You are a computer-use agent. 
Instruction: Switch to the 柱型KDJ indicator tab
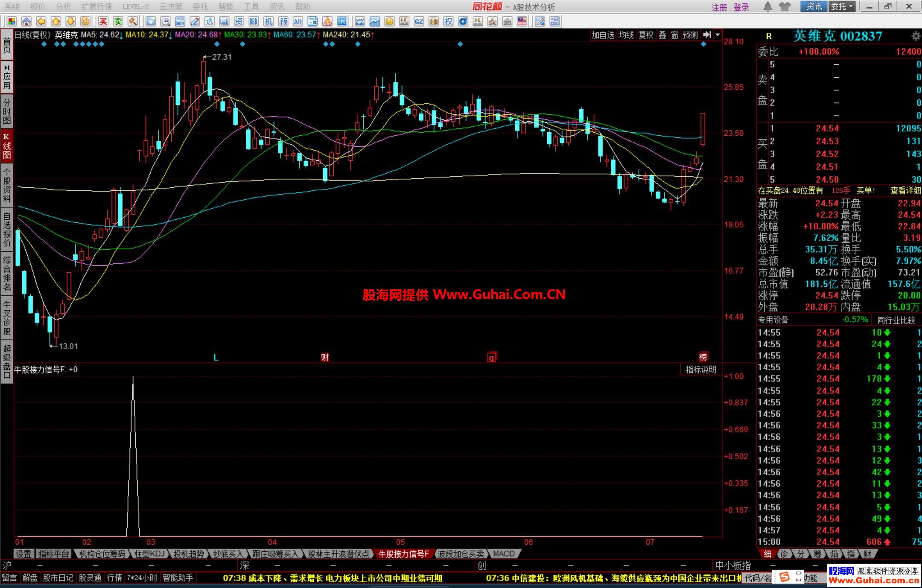149,554
